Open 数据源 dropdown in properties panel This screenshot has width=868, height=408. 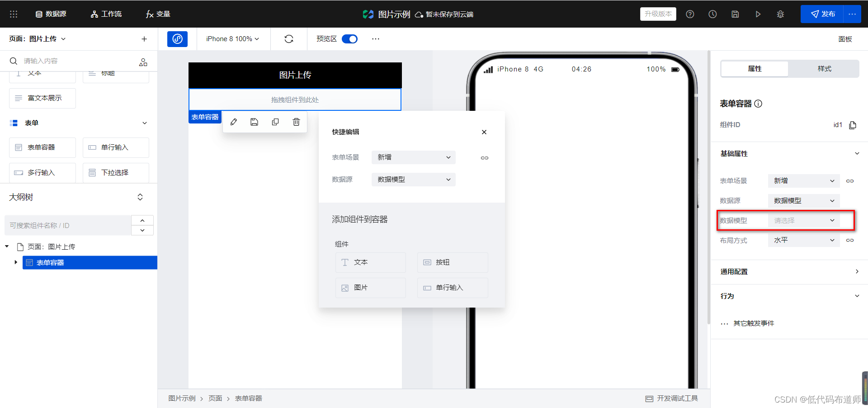pyautogui.click(x=804, y=201)
